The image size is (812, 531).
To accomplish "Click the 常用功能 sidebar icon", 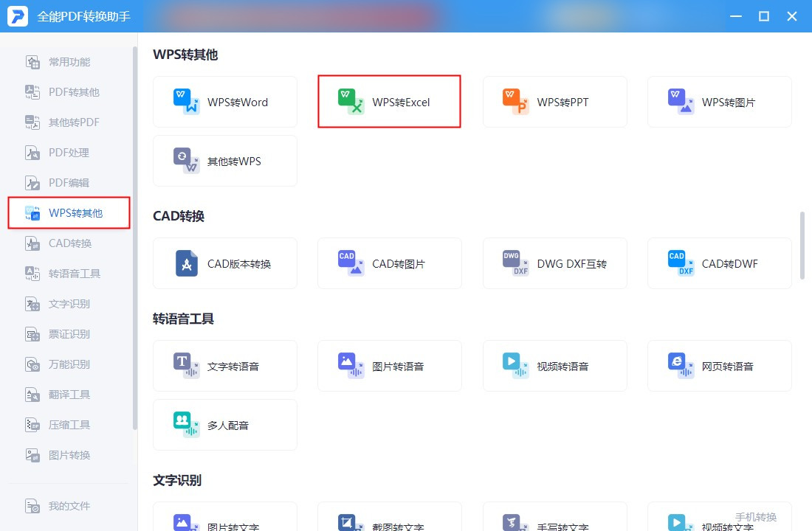I will point(32,62).
